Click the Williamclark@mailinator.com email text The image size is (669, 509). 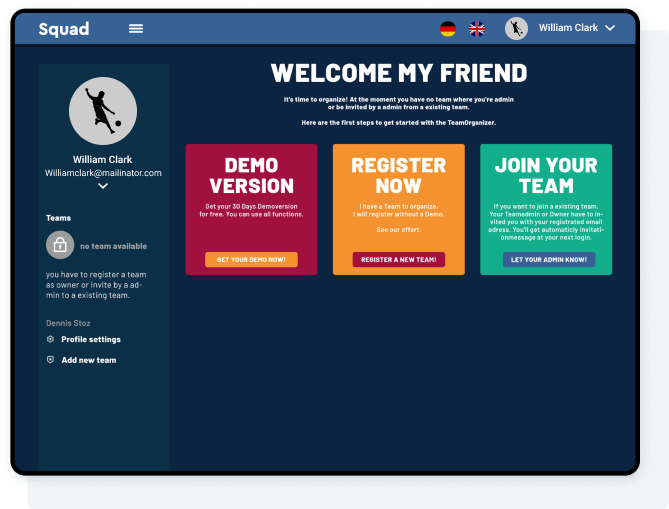tap(103, 173)
